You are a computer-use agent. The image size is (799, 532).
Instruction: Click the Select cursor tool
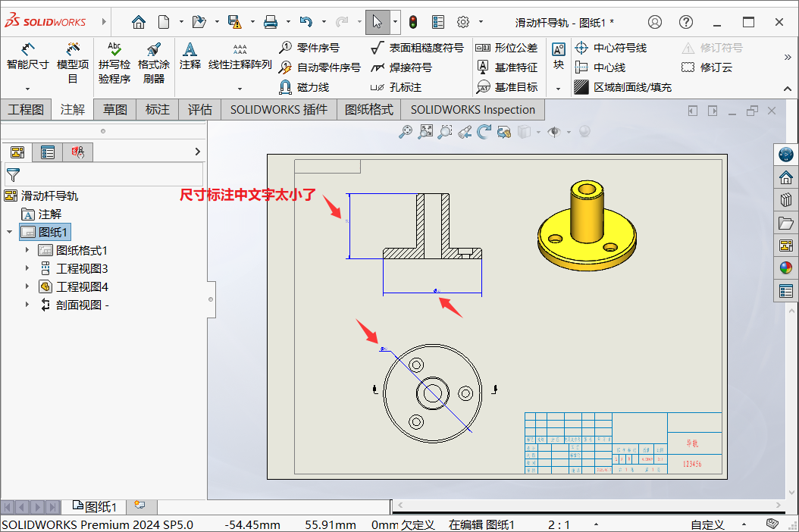click(x=377, y=22)
